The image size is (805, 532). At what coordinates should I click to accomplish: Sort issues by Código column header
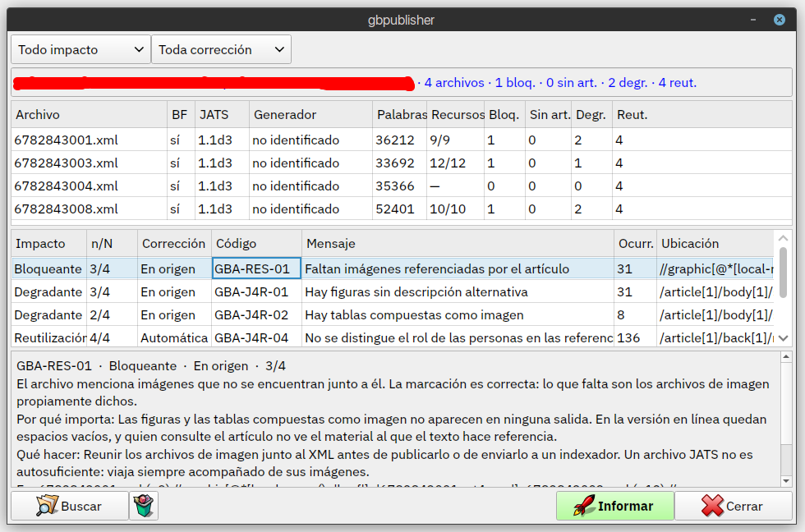(x=256, y=243)
